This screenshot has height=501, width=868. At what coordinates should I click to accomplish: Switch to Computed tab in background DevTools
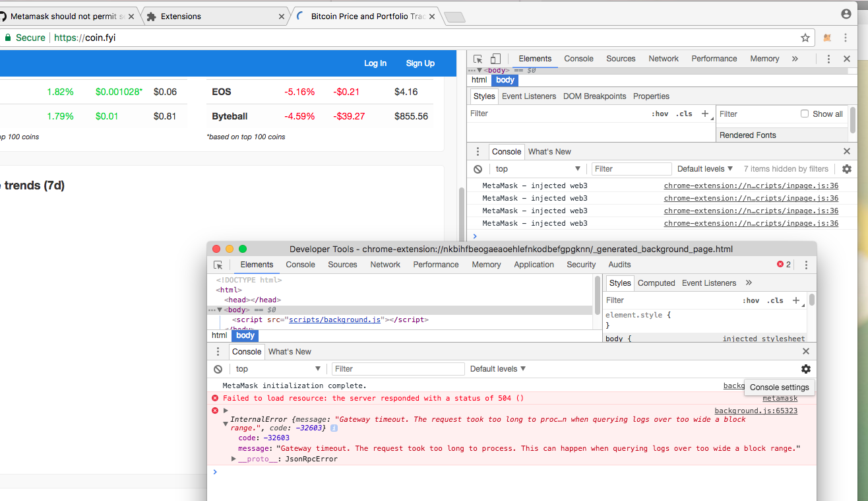[656, 283]
